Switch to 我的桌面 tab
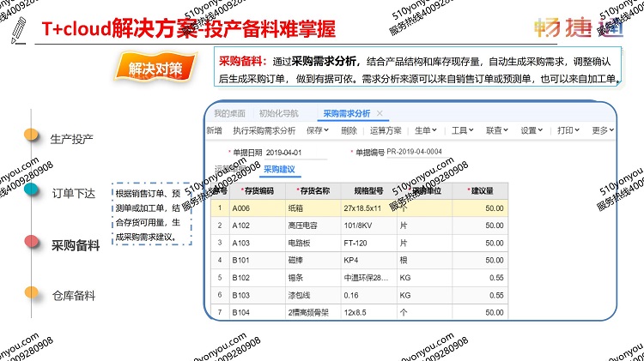The height and width of the screenshot is (361, 644). [x=229, y=113]
